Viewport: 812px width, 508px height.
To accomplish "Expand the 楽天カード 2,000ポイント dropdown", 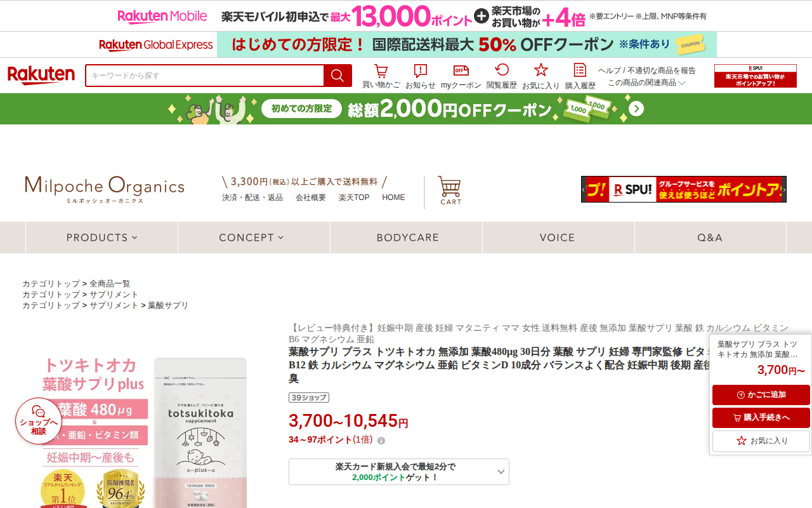I will [x=399, y=472].
